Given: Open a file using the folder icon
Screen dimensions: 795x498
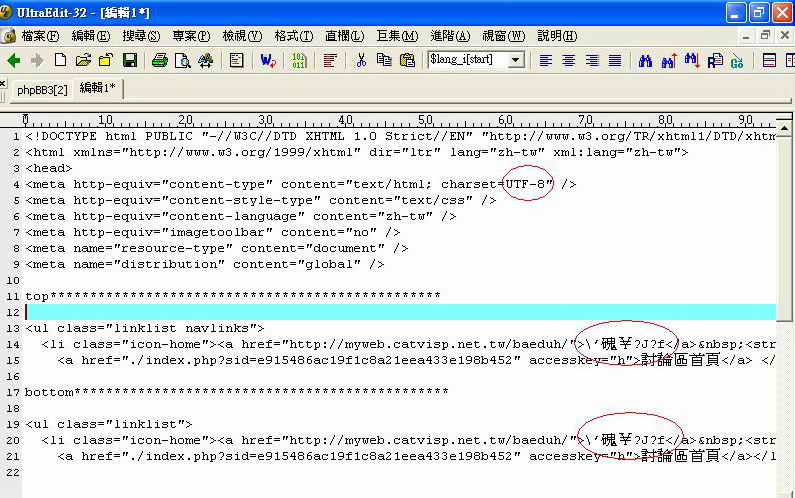Looking at the screenshot, I should pyautogui.click(x=83, y=61).
